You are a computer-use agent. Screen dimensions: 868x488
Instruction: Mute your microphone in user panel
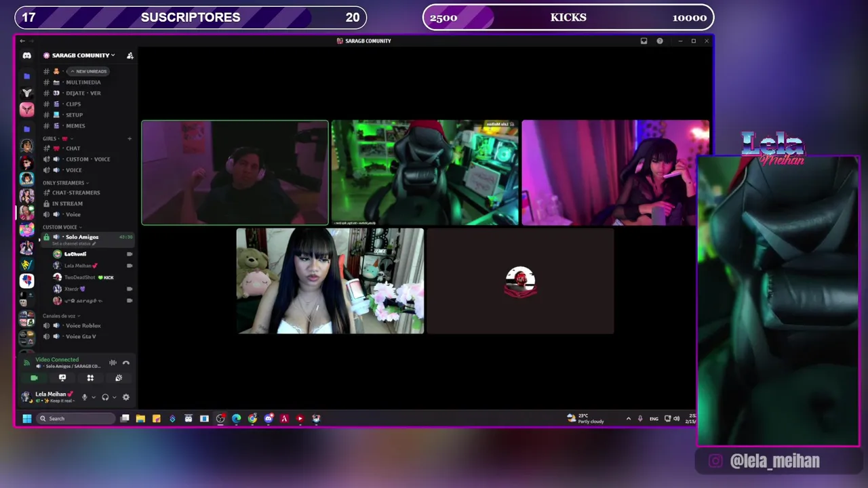85,397
